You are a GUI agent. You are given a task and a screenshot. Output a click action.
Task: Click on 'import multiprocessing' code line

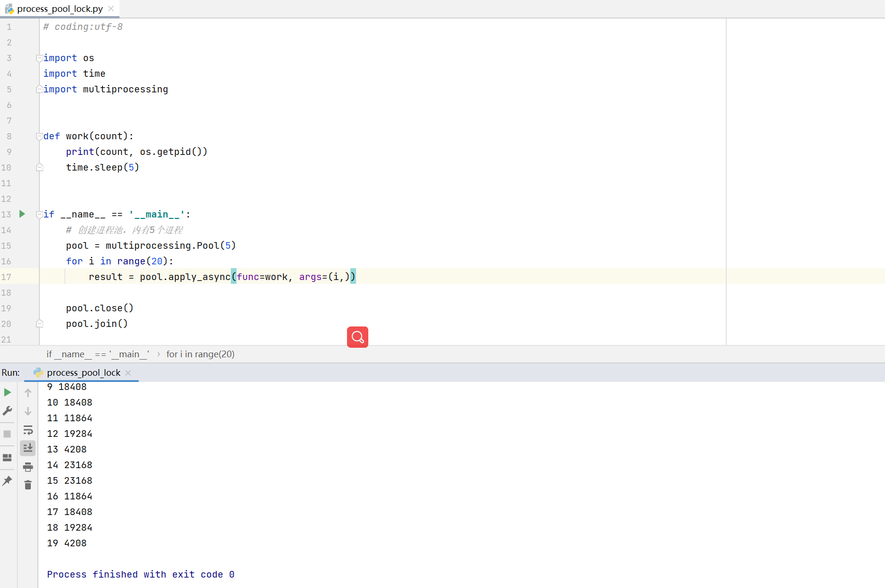point(106,89)
